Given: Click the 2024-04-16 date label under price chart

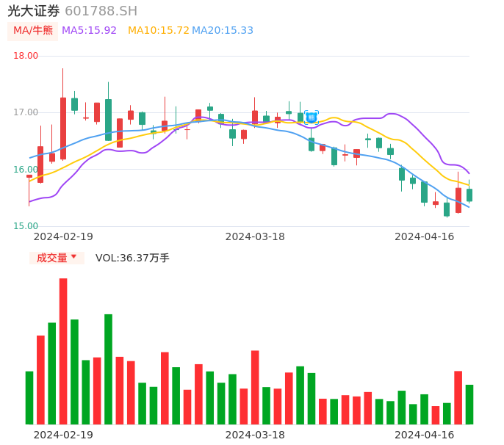Looking at the screenshot, I should point(424,236).
